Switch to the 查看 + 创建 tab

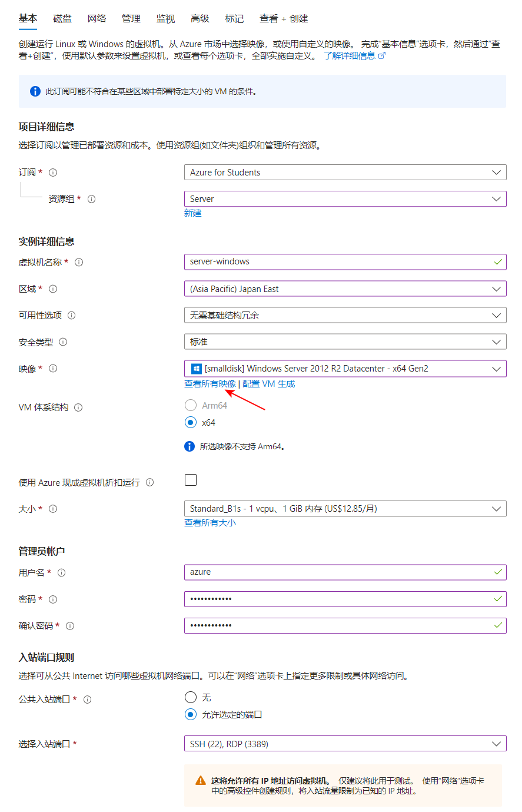[x=284, y=18]
